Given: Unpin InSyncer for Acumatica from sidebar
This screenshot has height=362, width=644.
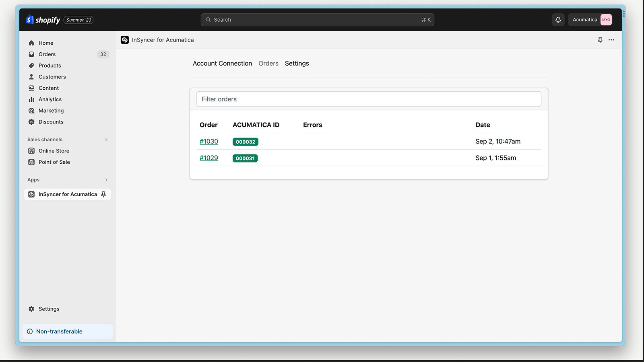Looking at the screenshot, I should coord(103,194).
